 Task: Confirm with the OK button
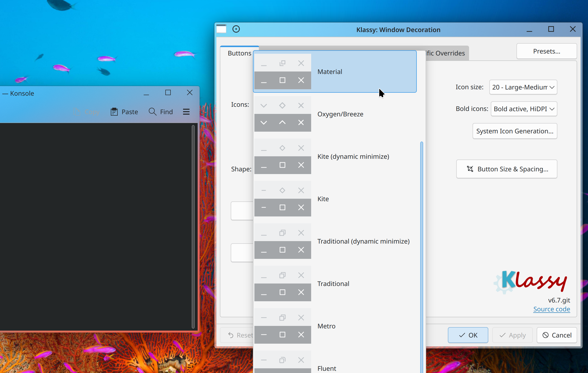tap(468, 335)
